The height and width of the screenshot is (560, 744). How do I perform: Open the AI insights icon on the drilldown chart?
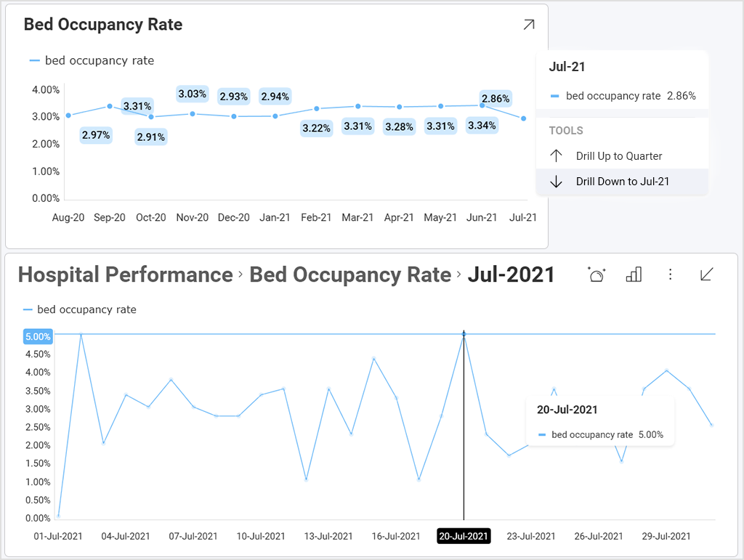coord(597,275)
